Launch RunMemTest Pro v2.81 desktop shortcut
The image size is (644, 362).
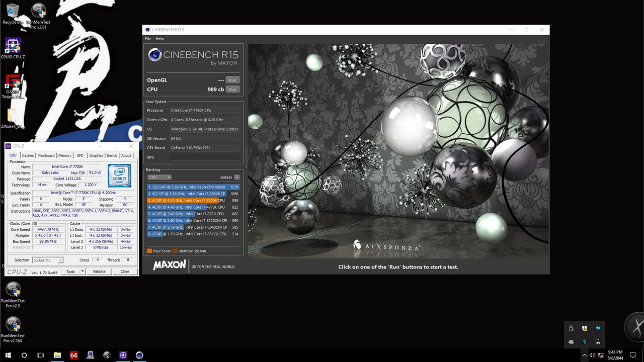click(x=38, y=16)
